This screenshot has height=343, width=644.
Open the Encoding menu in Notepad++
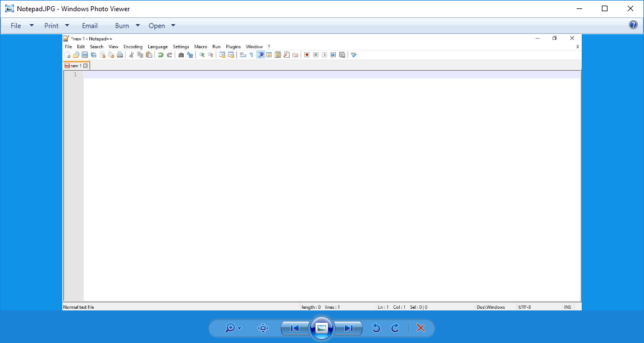pos(133,47)
